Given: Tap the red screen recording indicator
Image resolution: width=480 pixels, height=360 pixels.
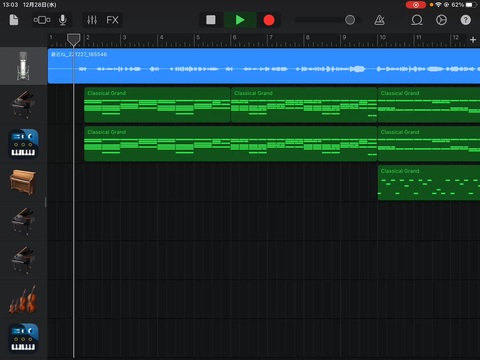Looking at the screenshot, I should [416, 5].
